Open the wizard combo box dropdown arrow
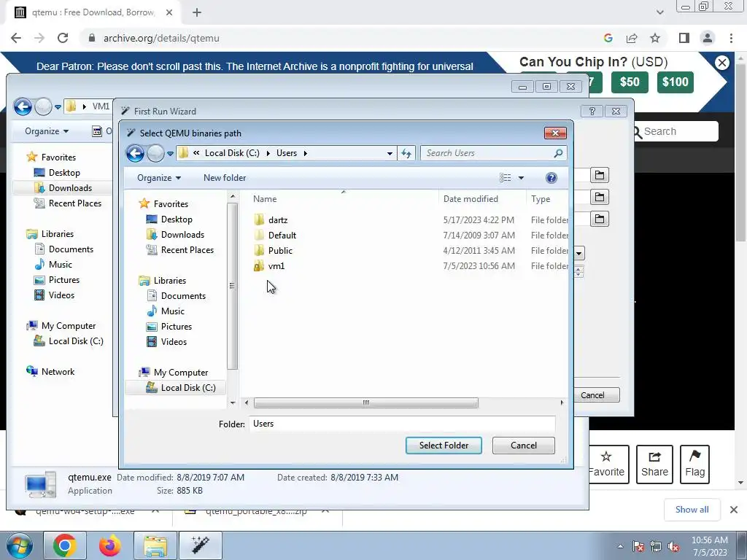 pyautogui.click(x=578, y=253)
